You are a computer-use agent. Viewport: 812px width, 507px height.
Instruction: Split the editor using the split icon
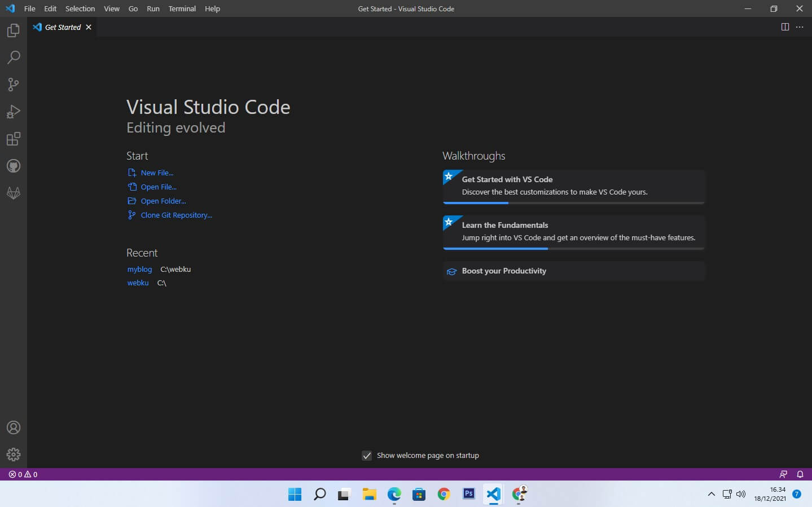[785, 27]
